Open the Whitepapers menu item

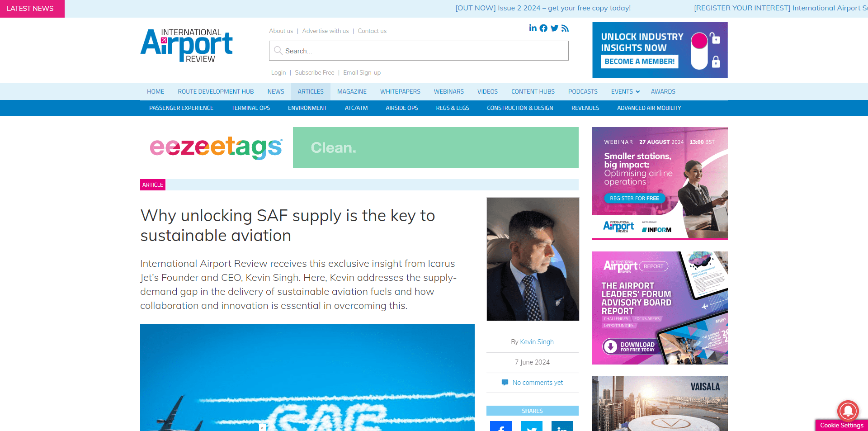click(400, 91)
